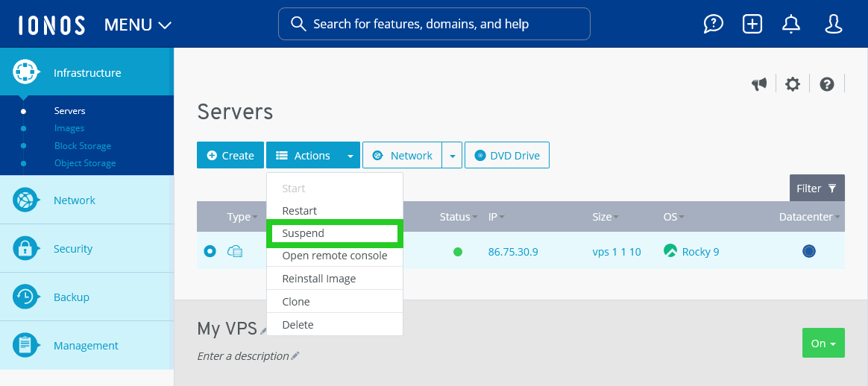Choose Delete from Actions menu
868x386 pixels.
tap(335, 325)
